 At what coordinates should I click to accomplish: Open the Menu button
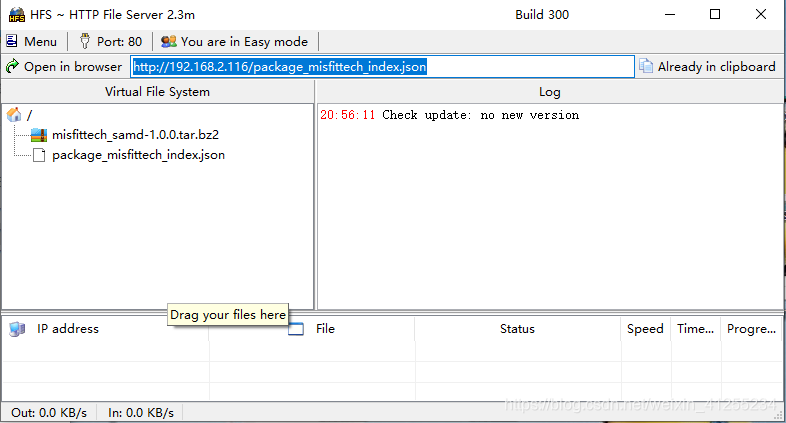click(x=32, y=41)
